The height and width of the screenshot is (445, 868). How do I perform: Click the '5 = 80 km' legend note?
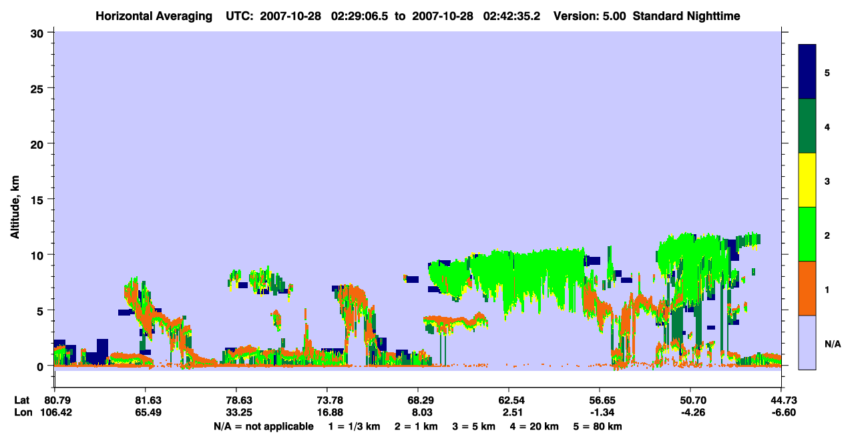tap(598, 426)
